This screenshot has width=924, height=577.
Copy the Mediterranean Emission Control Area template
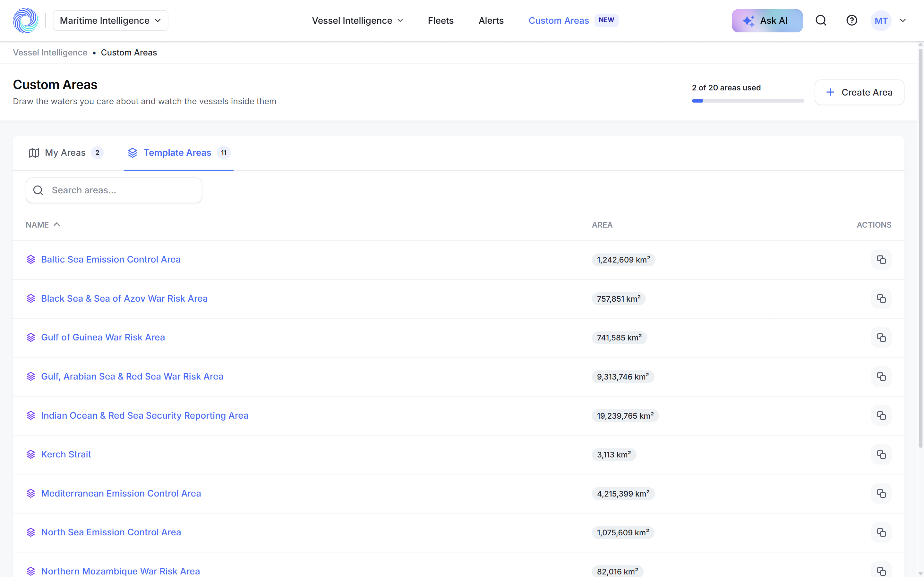(x=881, y=493)
